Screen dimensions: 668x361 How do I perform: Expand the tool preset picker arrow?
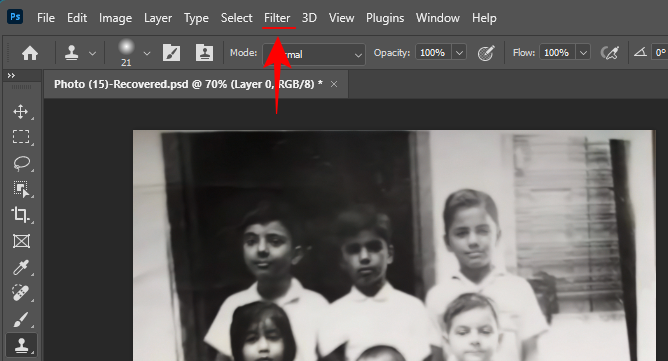(92, 54)
